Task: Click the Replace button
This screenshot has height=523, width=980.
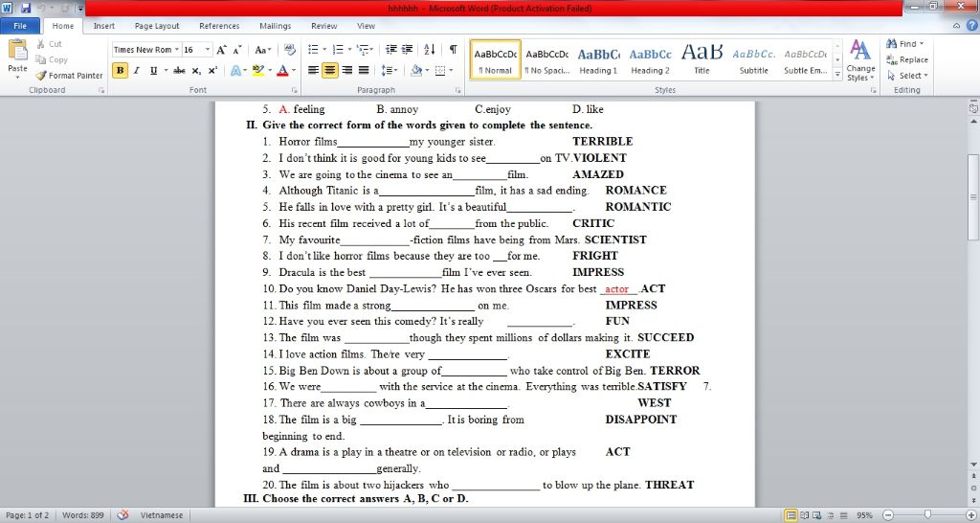Action: (907, 59)
